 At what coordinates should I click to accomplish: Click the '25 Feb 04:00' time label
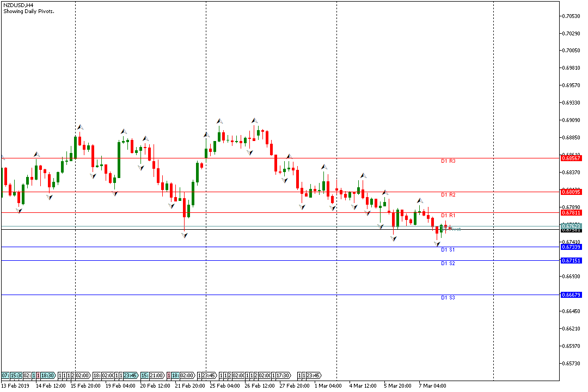click(225, 385)
